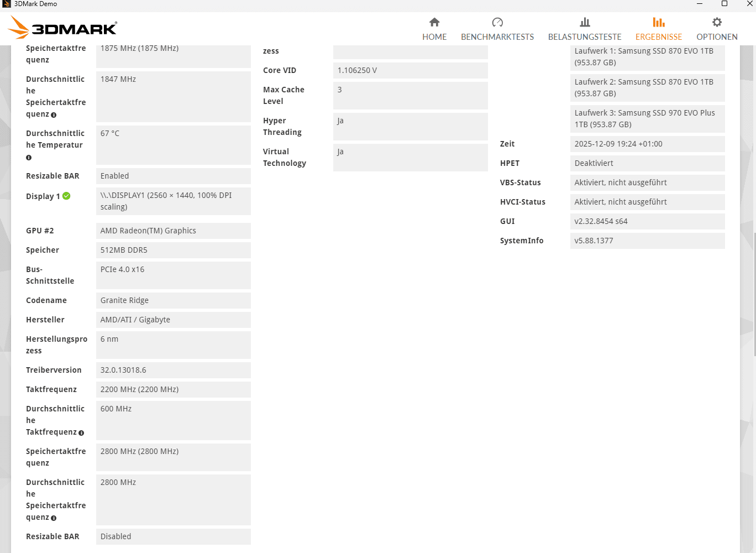Click the 2800 MHz (2800 MHz) value
756x553 pixels.
click(x=174, y=457)
